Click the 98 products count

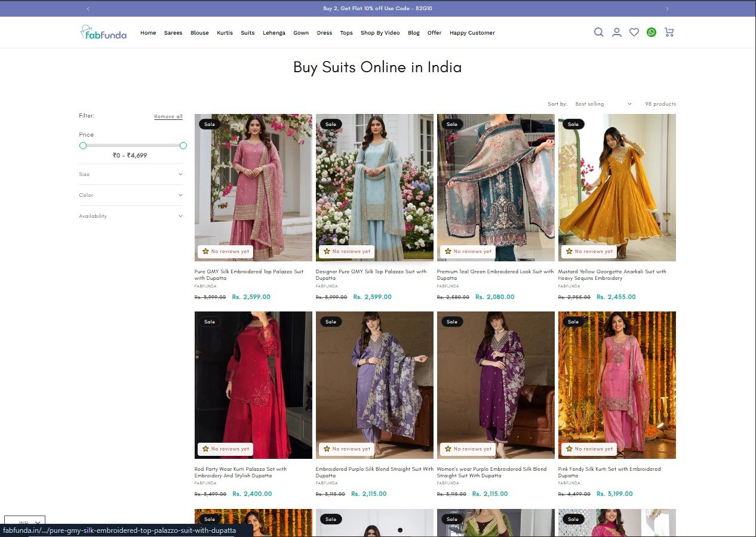pos(660,104)
